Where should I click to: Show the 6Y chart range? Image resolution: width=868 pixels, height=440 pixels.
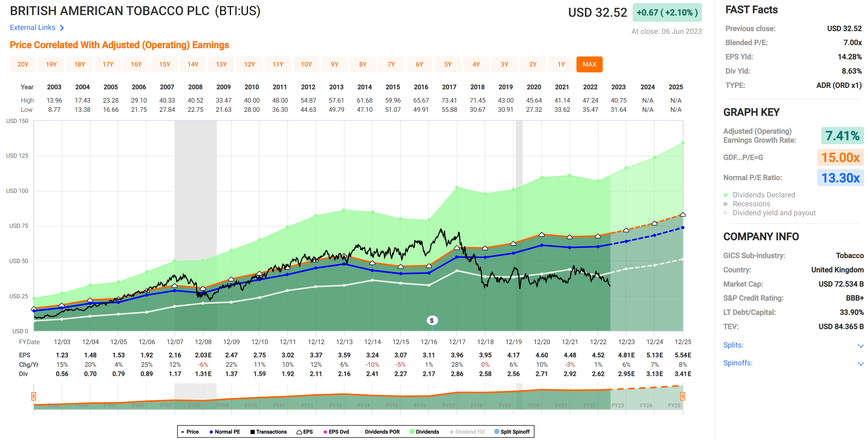click(419, 64)
